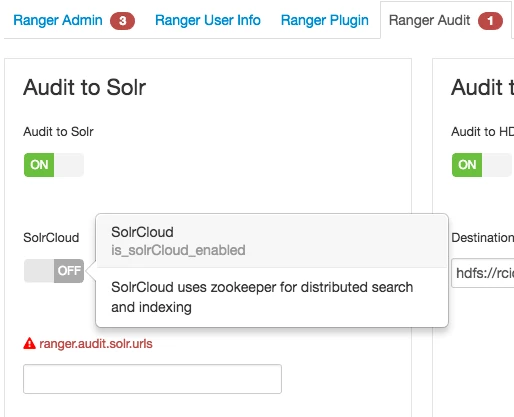Click the SolrCloud title in the tooltip
Viewport: 514px width, 417px height.
(142, 232)
